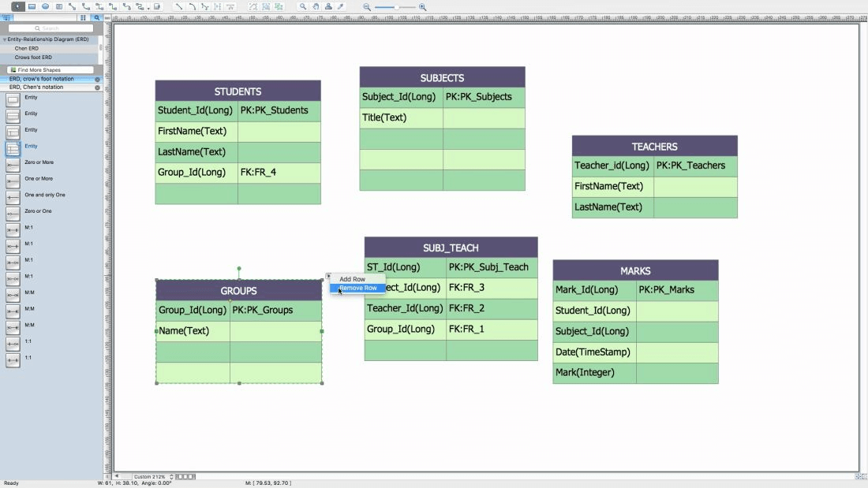Pick the last 1:1 connector shape

[13, 360]
